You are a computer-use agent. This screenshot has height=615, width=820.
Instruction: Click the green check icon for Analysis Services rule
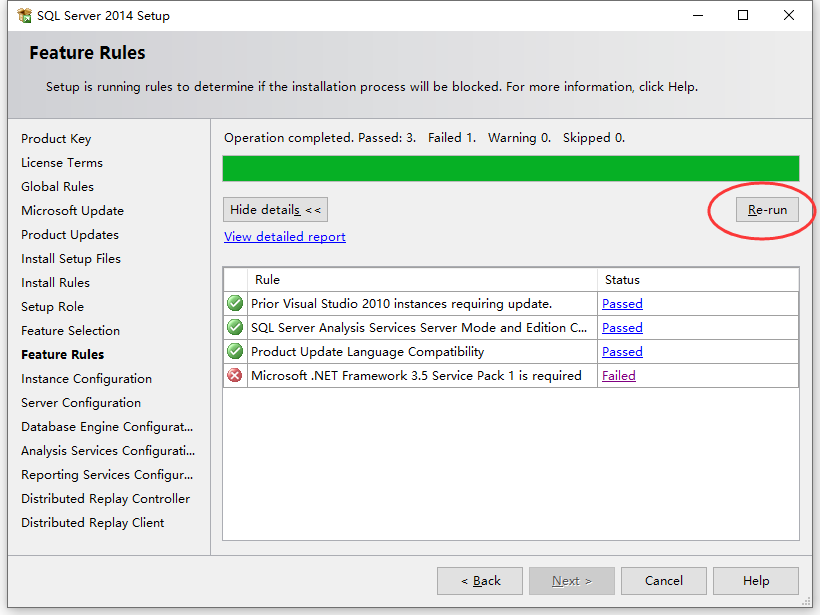(235, 327)
